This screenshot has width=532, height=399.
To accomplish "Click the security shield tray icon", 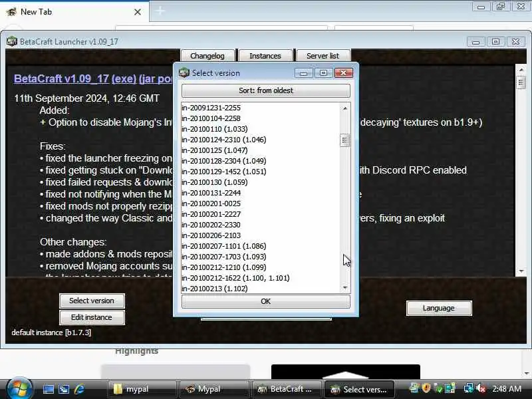I will pyautogui.click(x=426, y=388).
